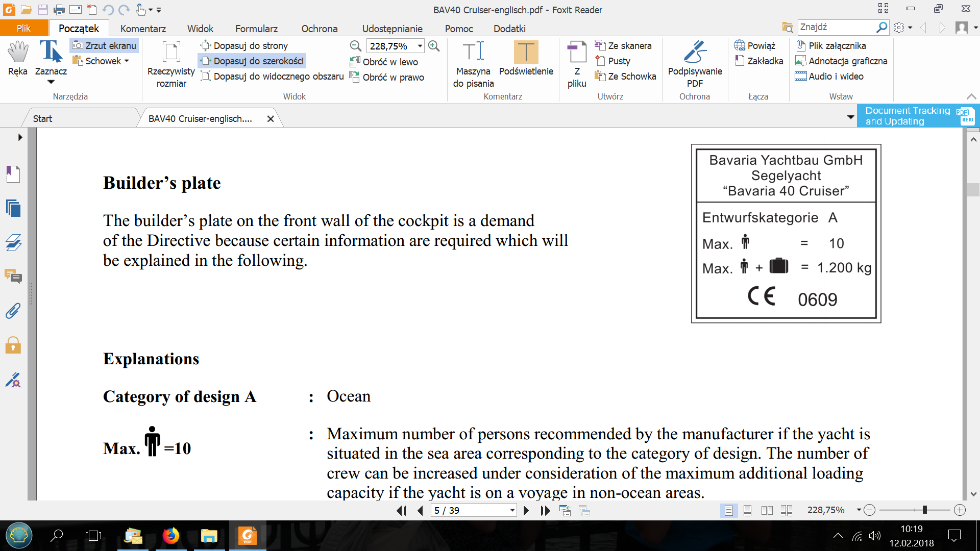Rotate view left with Obróć w lewo
Screen dimensions: 980x551
pyautogui.click(x=384, y=62)
